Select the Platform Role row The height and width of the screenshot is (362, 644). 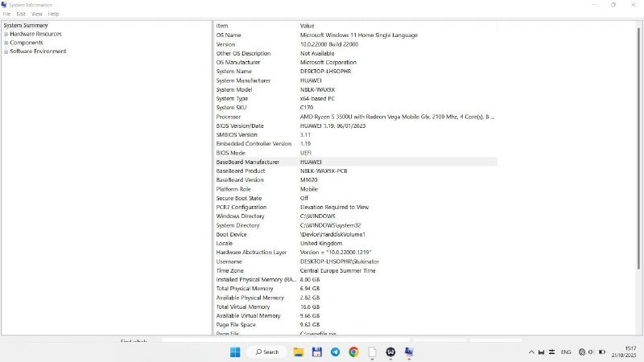[x=356, y=189]
